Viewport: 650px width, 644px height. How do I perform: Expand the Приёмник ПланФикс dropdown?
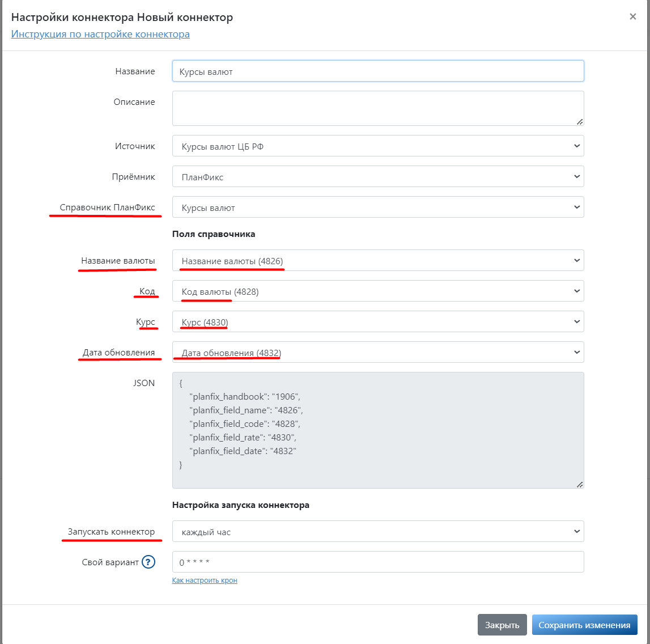pos(378,177)
